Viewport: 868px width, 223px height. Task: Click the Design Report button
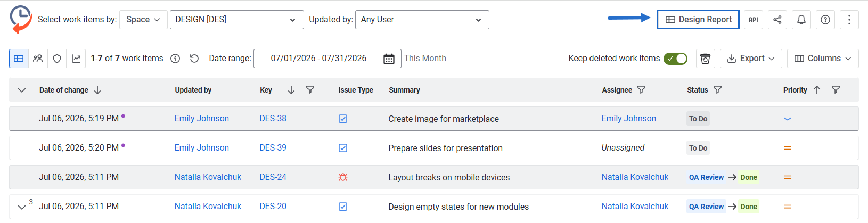[698, 20]
